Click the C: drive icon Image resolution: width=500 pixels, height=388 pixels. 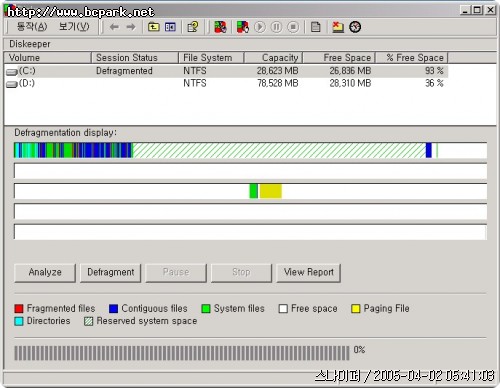[12, 72]
